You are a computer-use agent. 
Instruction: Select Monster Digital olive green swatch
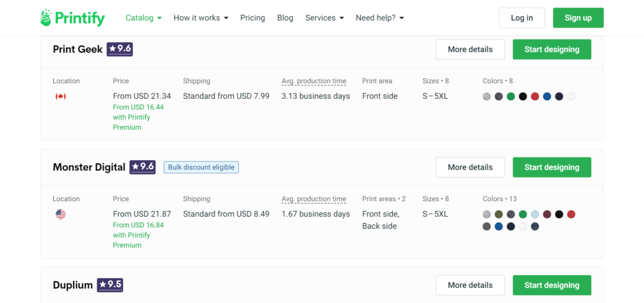point(499,214)
